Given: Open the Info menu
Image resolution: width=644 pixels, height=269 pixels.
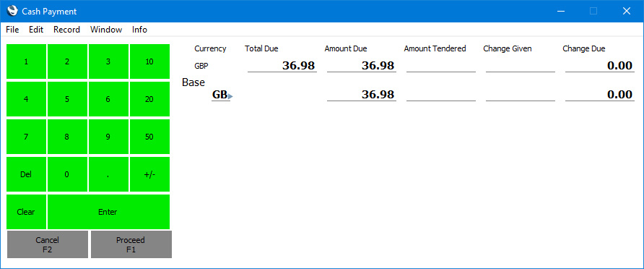Looking at the screenshot, I should point(139,30).
